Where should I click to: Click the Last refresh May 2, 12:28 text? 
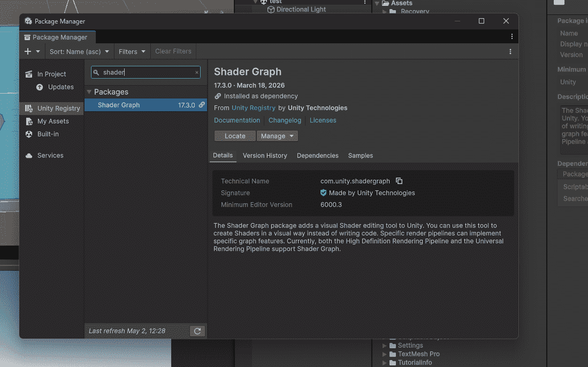127,331
